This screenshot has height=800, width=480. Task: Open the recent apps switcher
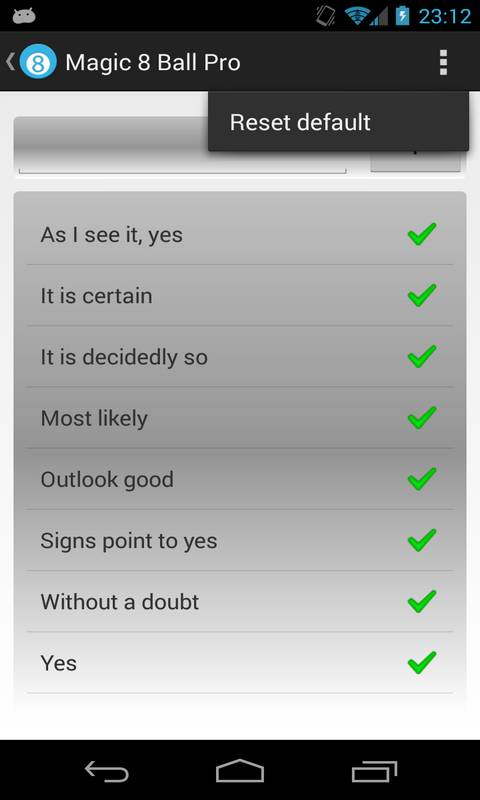(374, 770)
